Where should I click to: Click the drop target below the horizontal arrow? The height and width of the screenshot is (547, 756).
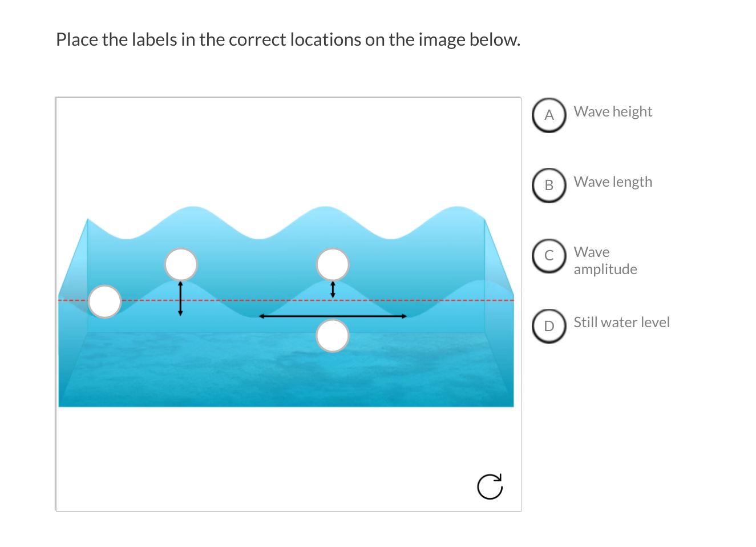point(333,336)
